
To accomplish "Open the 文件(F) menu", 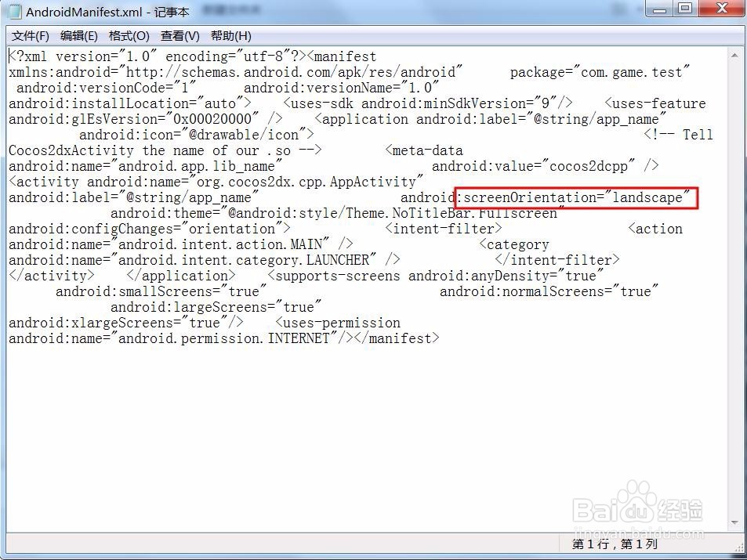I will click(x=31, y=36).
